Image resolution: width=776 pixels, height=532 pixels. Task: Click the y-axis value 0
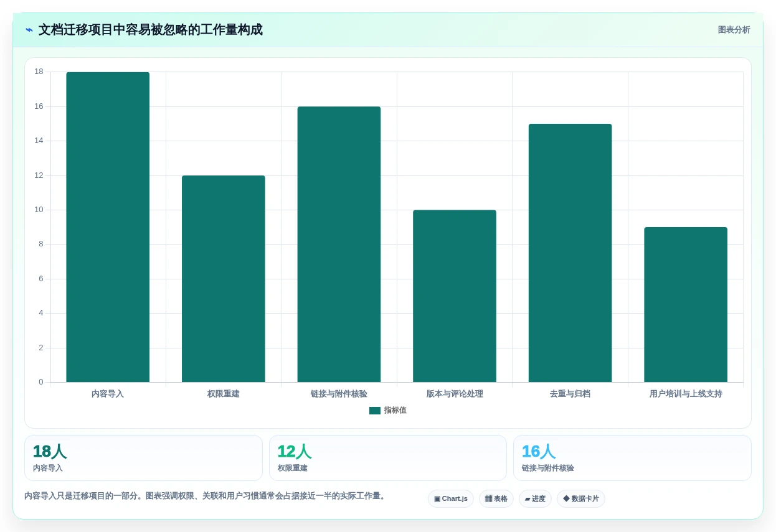pyautogui.click(x=41, y=382)
